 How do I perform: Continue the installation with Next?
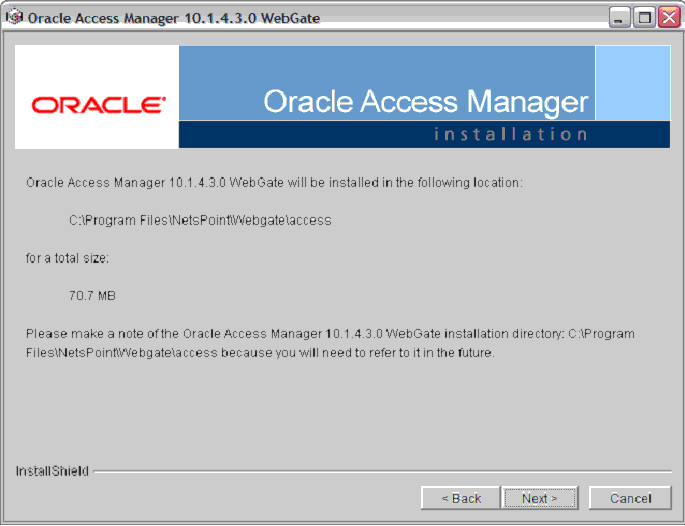coord(540,498)
